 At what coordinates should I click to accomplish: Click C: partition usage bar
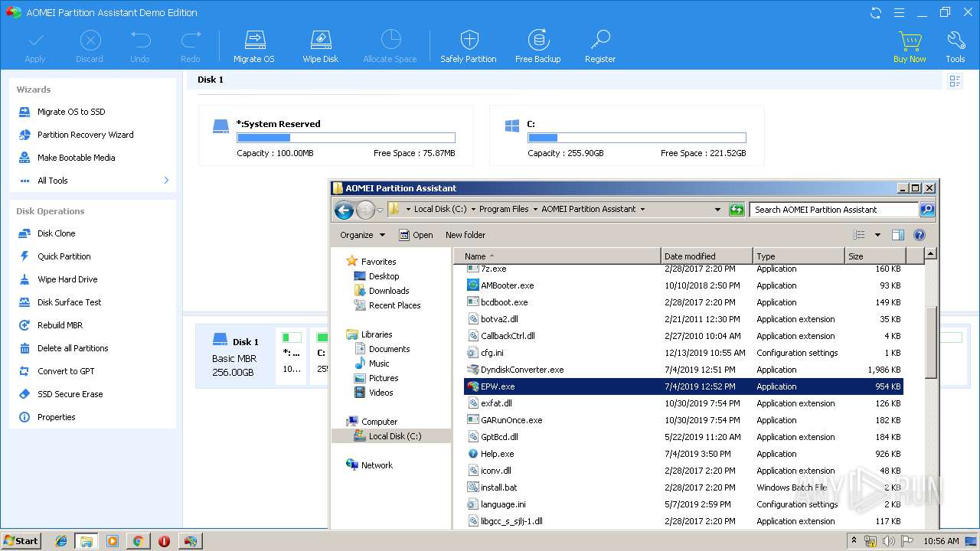(637, 138)
